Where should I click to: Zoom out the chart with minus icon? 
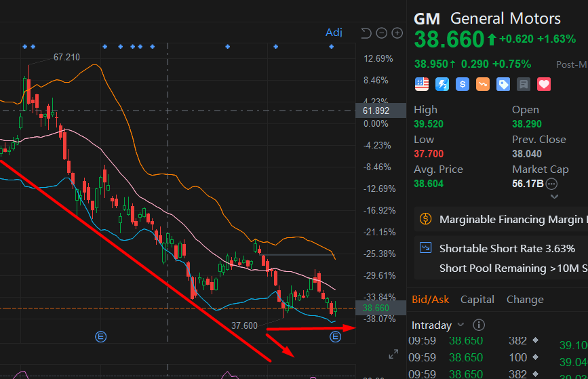[x=381, y=33]
